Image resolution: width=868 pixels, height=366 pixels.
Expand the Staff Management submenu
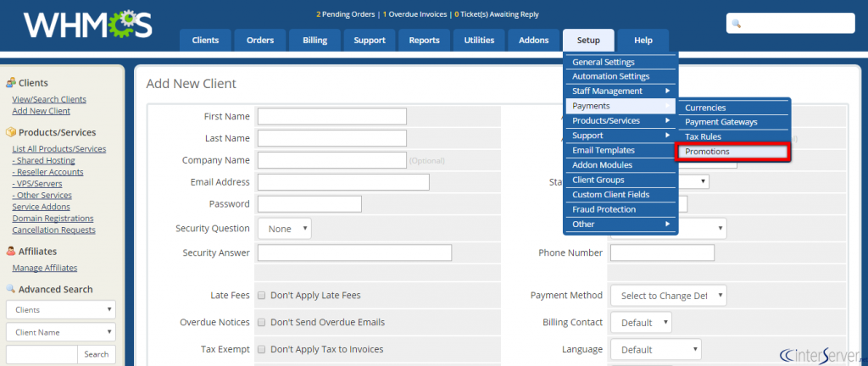point(620,91)
